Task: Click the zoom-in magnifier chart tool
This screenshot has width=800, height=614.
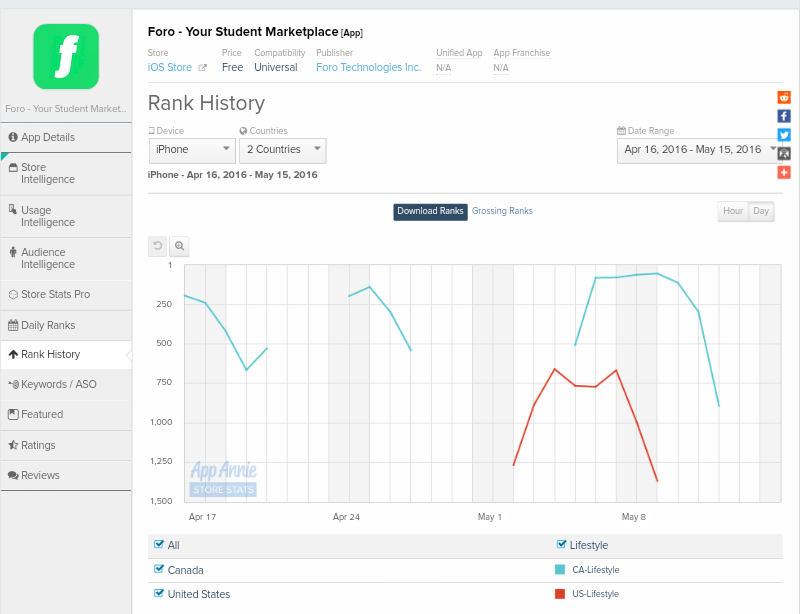Action: pos(179,246)
